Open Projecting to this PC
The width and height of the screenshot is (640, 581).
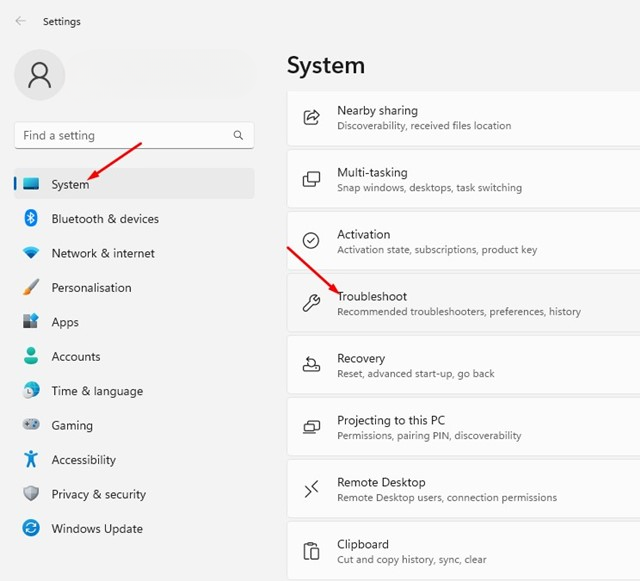coord(464,427)
